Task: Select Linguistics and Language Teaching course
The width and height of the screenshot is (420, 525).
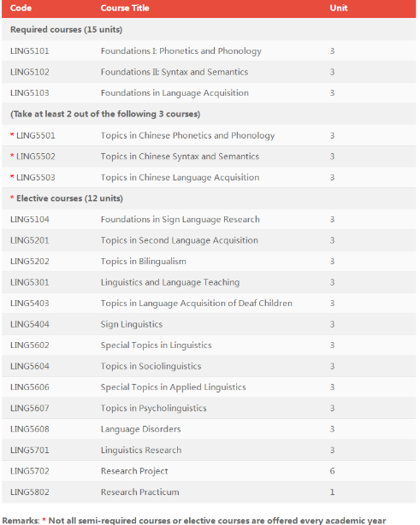Action: click(x=170, y=282)
